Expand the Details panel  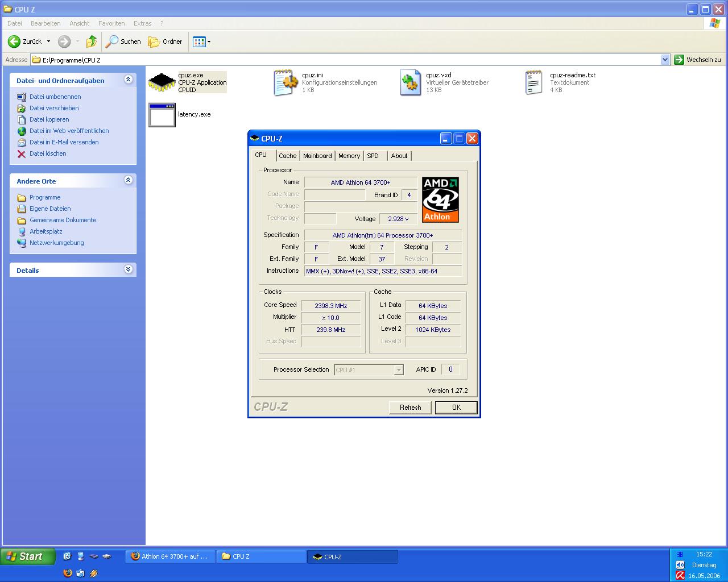[128, 269]
